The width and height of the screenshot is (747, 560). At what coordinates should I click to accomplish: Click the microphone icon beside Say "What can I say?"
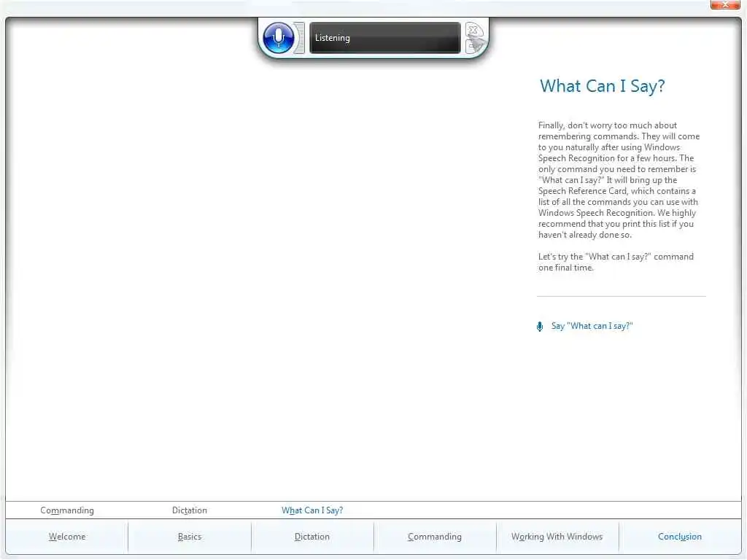(540, 326)
